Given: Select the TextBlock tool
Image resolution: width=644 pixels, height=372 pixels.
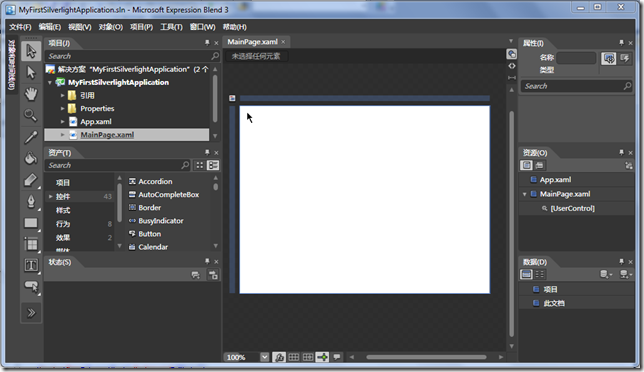Looking at the screenshot, I should pyautogui.click(x=31, y=265).
